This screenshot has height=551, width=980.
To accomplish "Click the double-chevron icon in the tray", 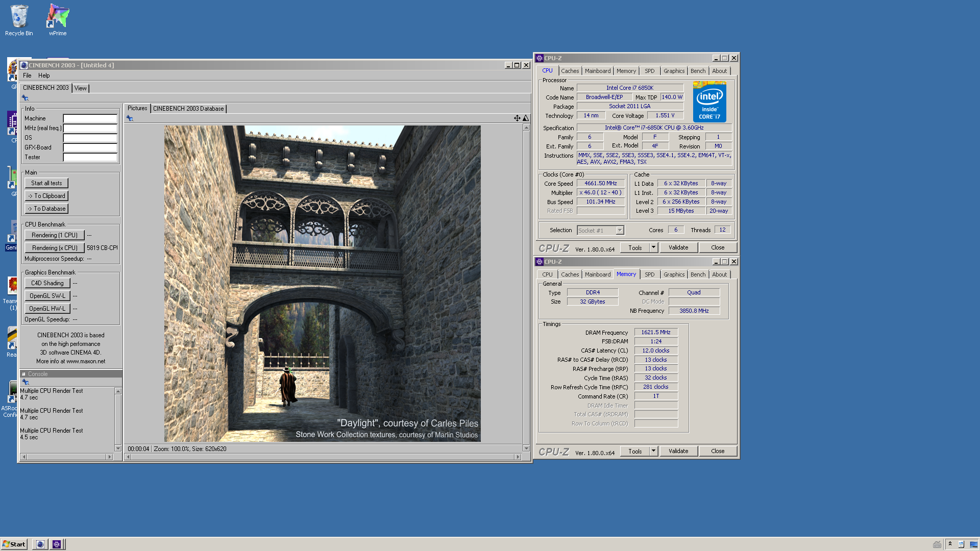I will pos(950,544).
